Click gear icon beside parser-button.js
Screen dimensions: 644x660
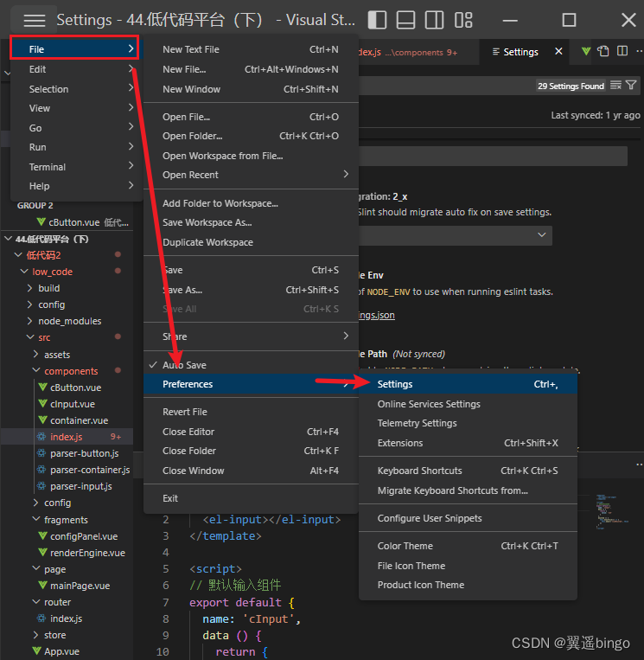[41, 453]
